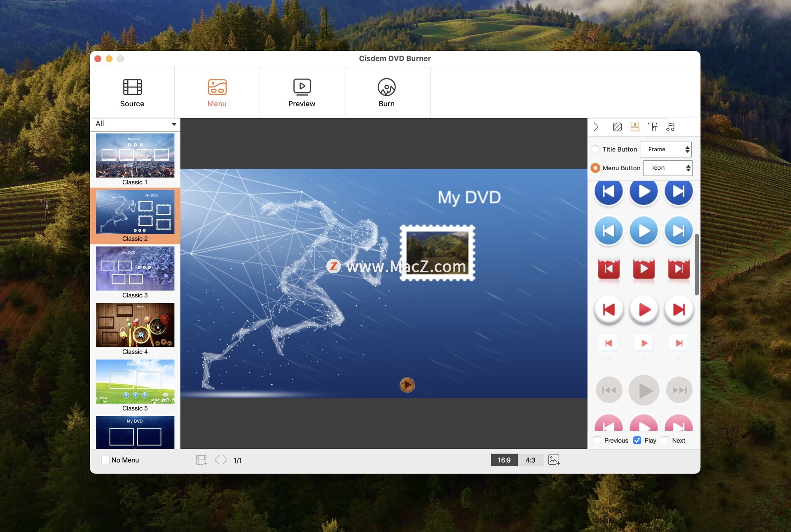The height and width of the screenshot is (532, 791).
Task: Tick the No Menu checkbox
Action: [x=105, y=460]
